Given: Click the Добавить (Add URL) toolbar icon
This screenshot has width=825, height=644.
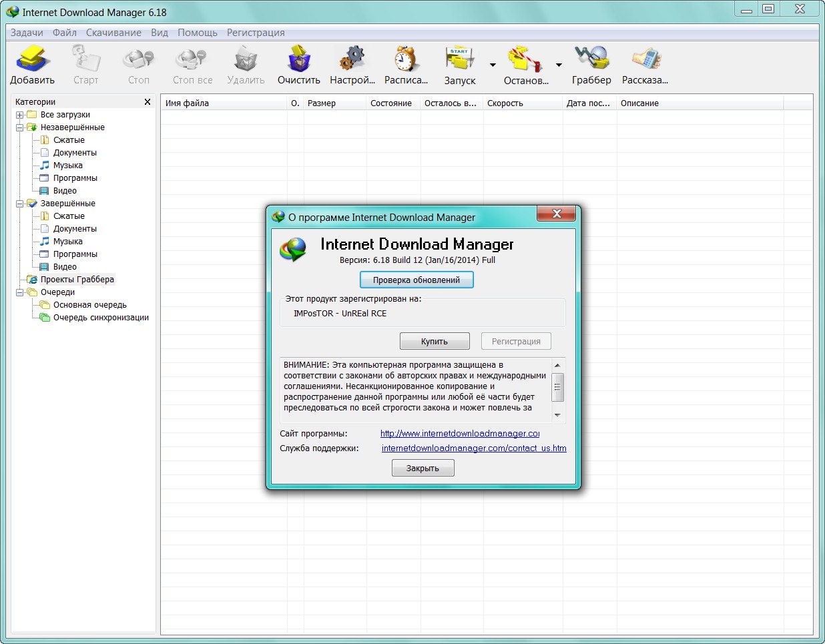Looking at the screenshot, I should pyautogui.click(x=32, y=59).
